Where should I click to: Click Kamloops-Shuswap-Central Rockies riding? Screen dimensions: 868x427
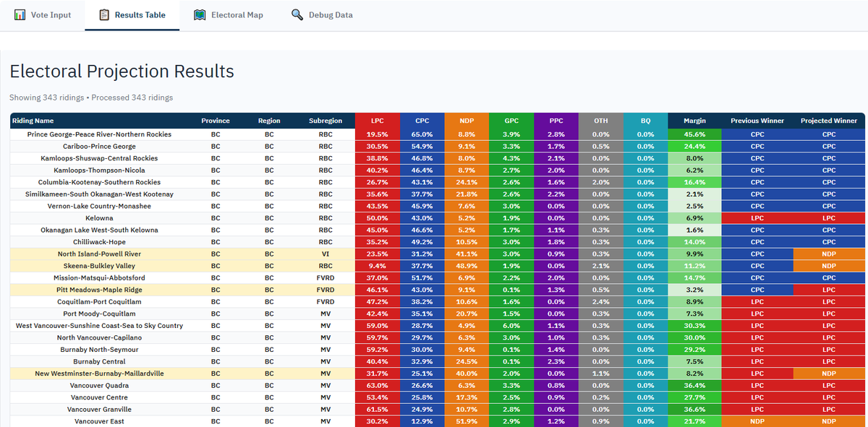coord(99,158)
